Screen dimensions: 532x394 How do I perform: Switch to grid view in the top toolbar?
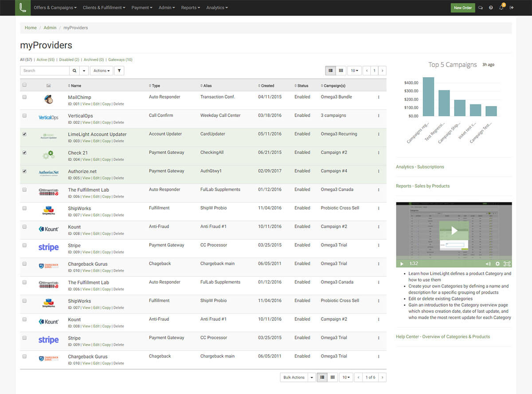click(x=341, y=71)
